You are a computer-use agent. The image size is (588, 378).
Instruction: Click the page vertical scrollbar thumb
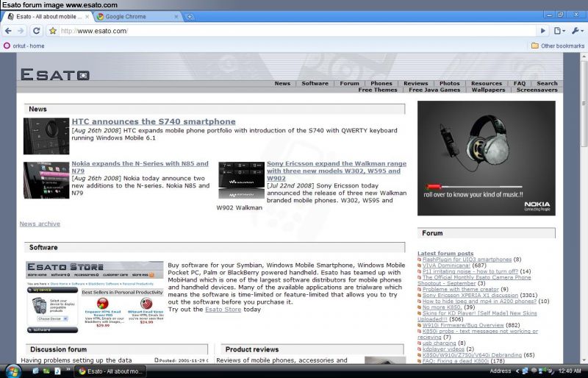[x=584, y=103]
